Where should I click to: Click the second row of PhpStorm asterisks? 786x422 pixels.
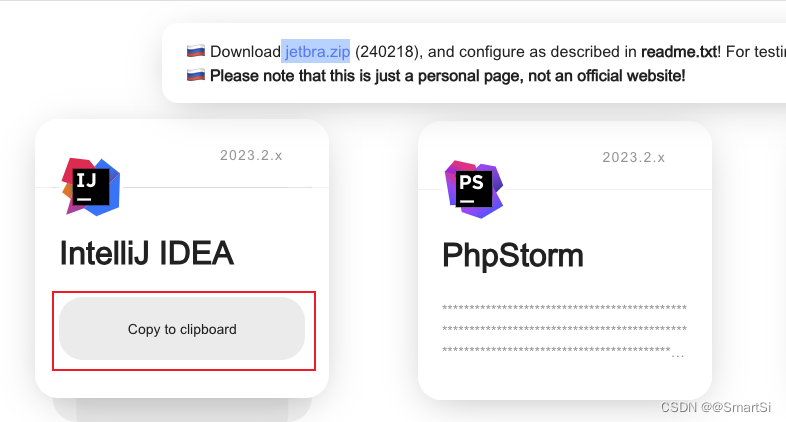click(564, 329)
